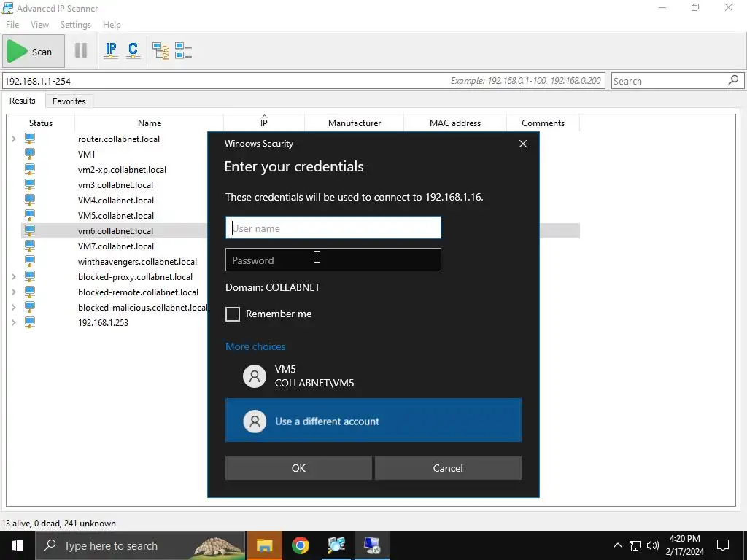The image size is (747, 560).
Task: Sort by the MAC address column header
Action: [x=455, y=122]
